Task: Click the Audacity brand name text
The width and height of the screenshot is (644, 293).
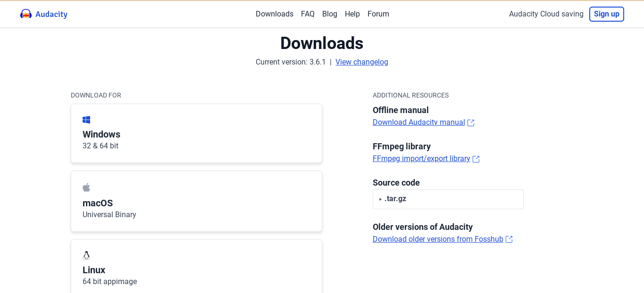Action: click(x=51, y=14)
